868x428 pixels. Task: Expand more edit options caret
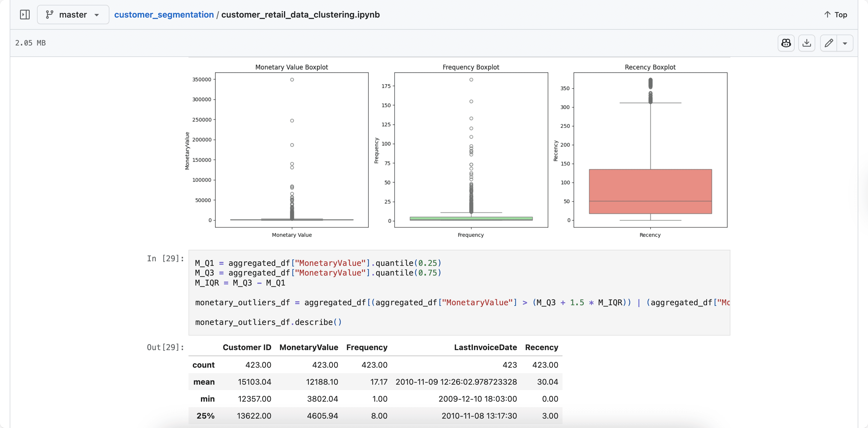pos(845,43)
